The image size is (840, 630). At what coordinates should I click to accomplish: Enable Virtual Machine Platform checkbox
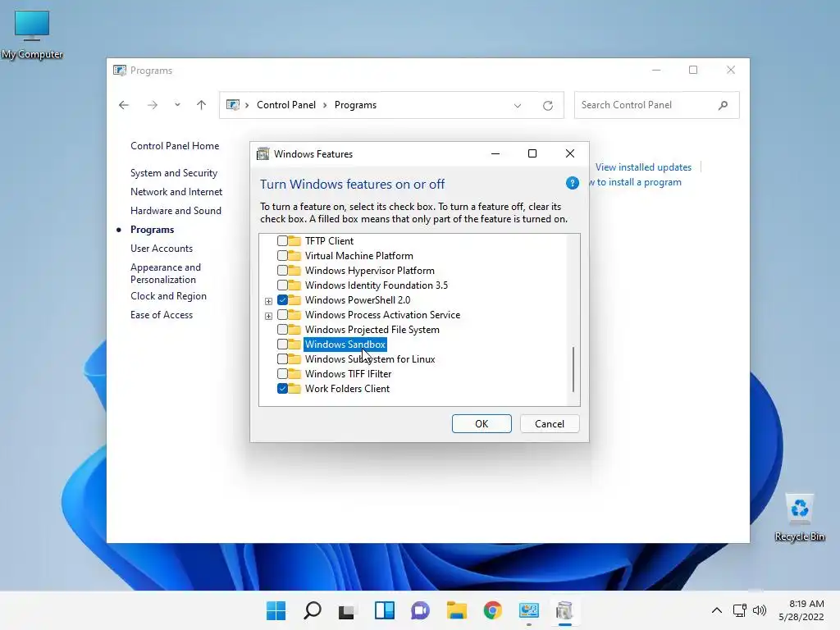point(282,256)
